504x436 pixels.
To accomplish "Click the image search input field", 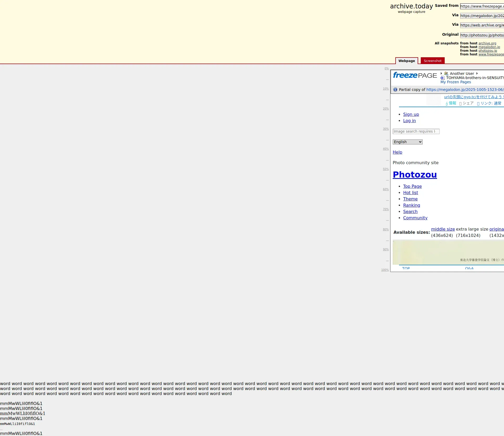I will pos(416,131).
